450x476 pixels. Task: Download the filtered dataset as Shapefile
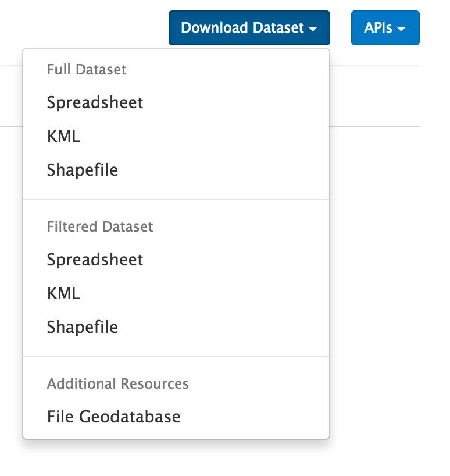click(81, 327)
